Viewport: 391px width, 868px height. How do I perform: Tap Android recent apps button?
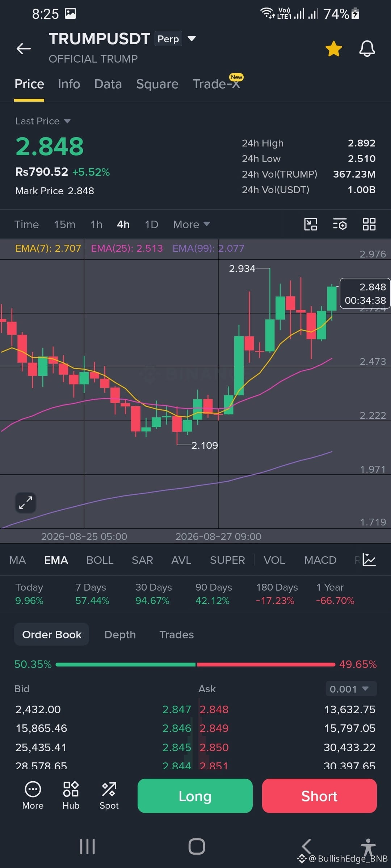click(x=87, y=847)
